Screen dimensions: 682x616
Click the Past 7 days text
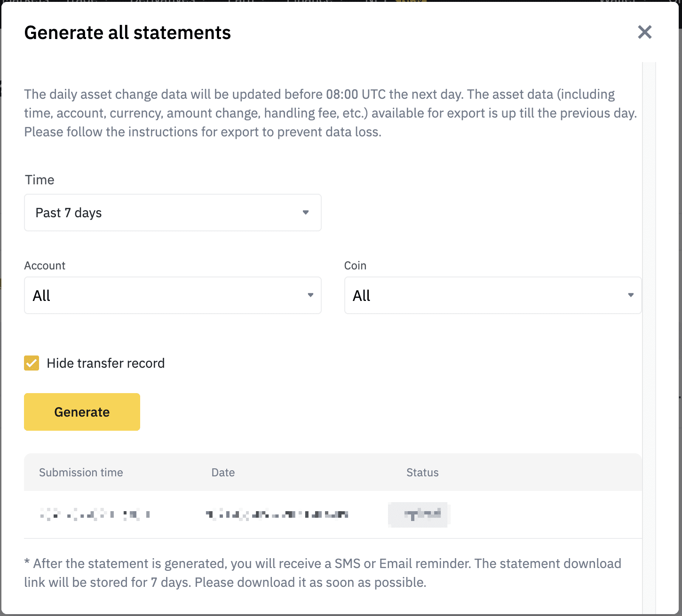(x=69, y=213)
